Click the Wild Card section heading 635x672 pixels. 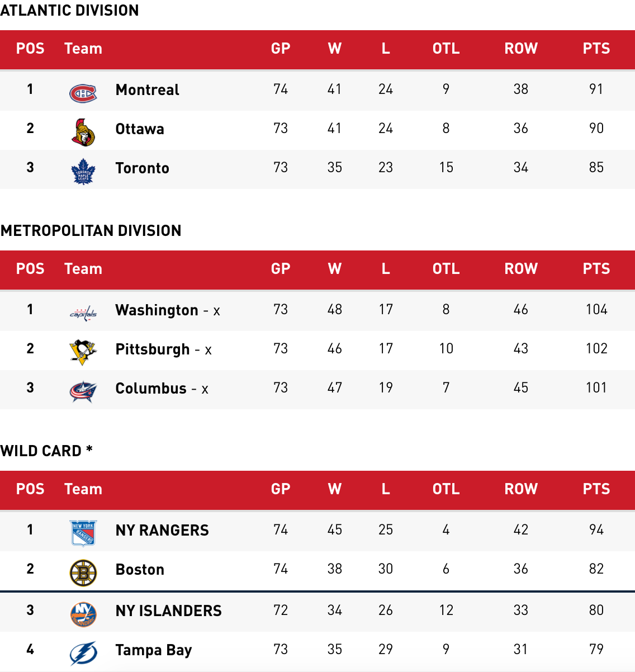(46, 451)
